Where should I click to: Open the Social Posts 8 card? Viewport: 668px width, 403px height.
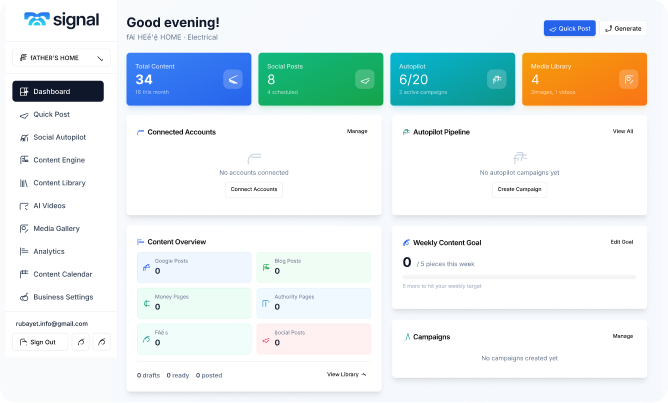[321, 79]
